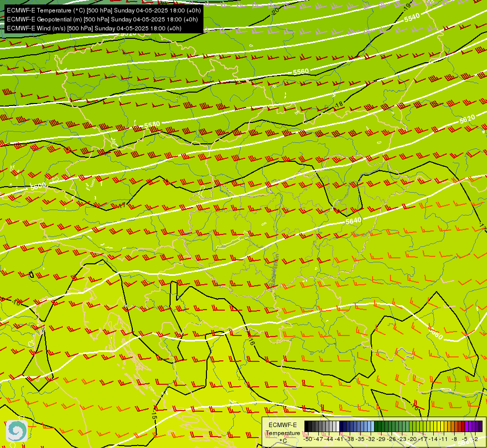487x448 pixels.
Task: Click the -5 legend tick label
Action: click(x=465, y=439)
